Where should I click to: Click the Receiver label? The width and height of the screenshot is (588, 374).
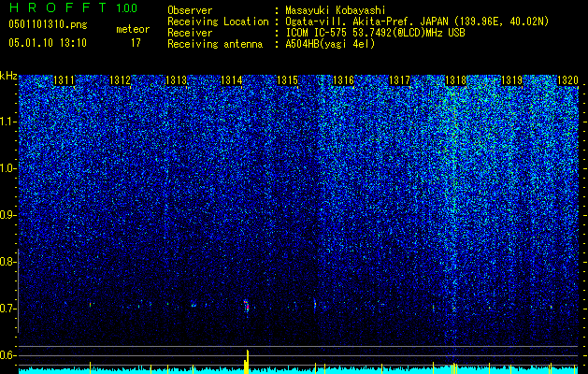click(190, 33)
